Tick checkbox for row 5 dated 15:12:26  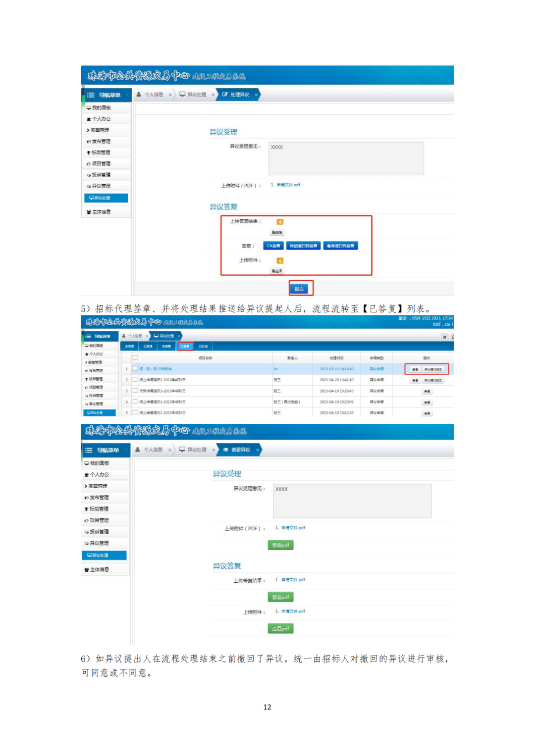click(x=135, y=412)
